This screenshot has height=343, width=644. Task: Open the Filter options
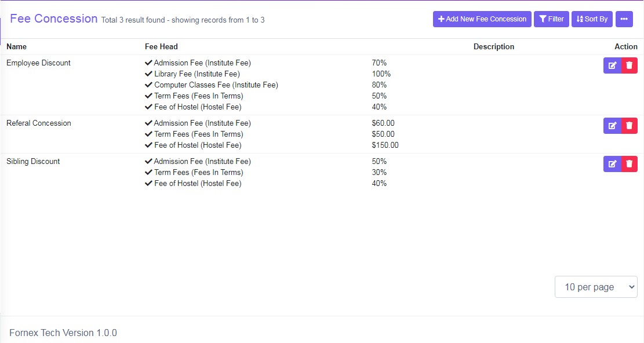click(551, 19)
